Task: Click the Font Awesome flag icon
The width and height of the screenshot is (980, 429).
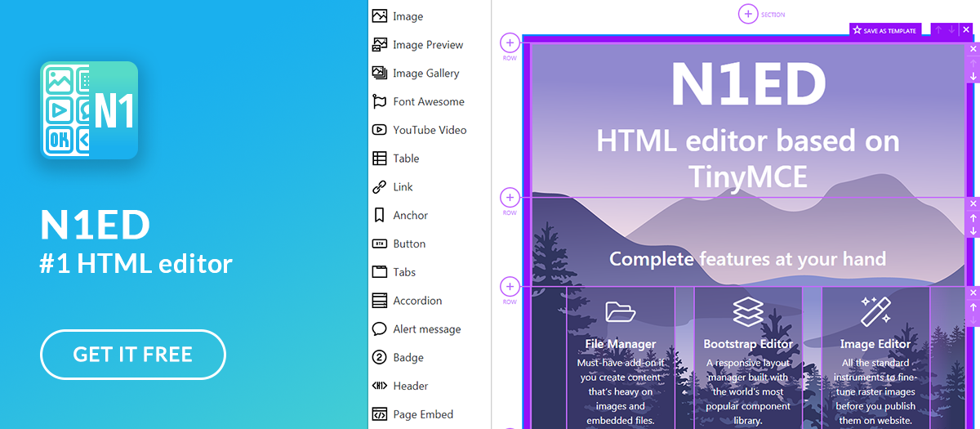Action: coord(379,101)
